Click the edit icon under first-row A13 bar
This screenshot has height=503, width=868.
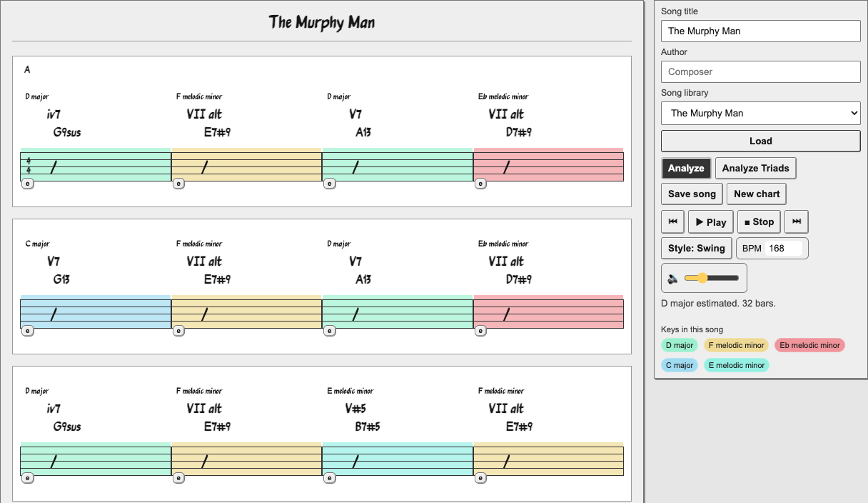coord(329,184)
